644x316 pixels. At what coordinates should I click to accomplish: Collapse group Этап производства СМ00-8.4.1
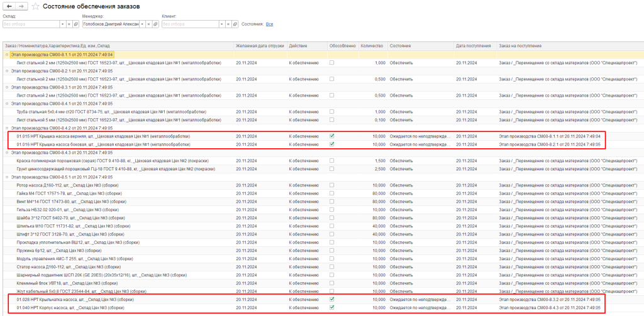pyautogui.click(x=6, y=104)
